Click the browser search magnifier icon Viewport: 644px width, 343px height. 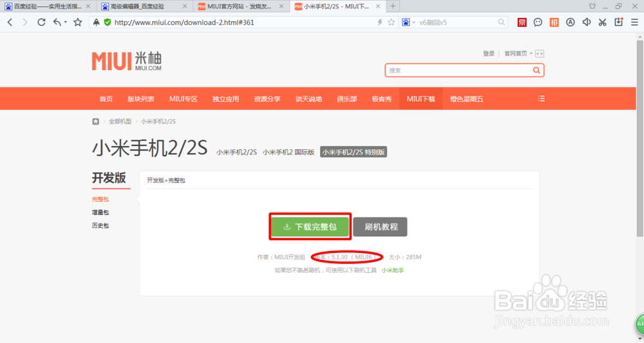click(502, 22)
